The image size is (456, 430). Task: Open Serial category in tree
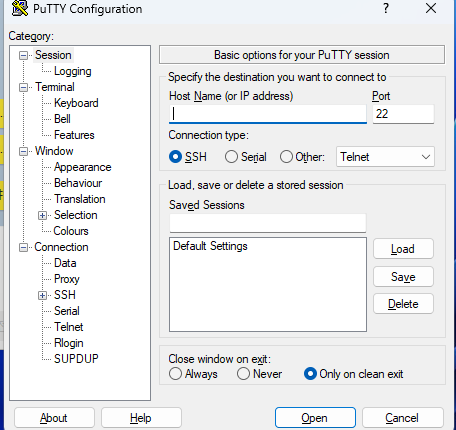67,311
